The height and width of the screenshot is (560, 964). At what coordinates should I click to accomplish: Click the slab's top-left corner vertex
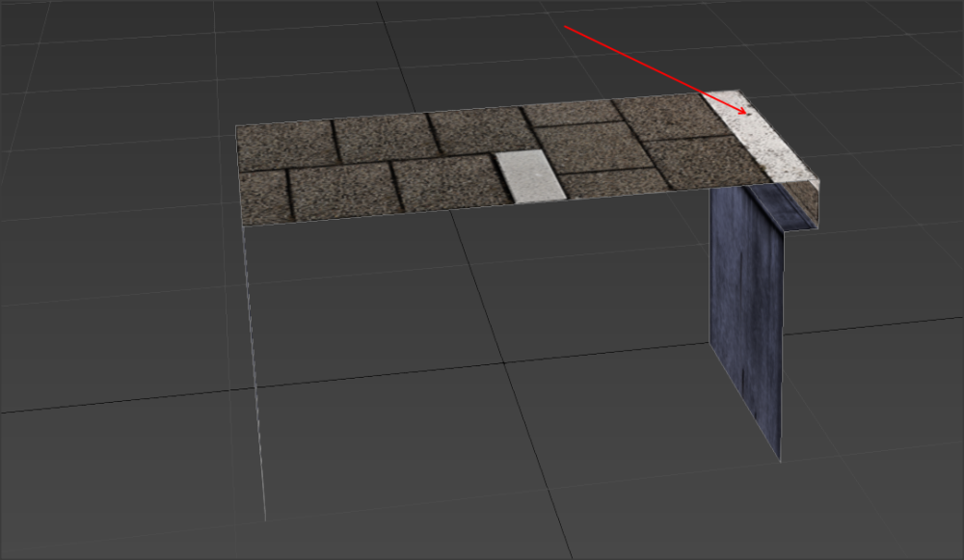(x=236, y=125)
